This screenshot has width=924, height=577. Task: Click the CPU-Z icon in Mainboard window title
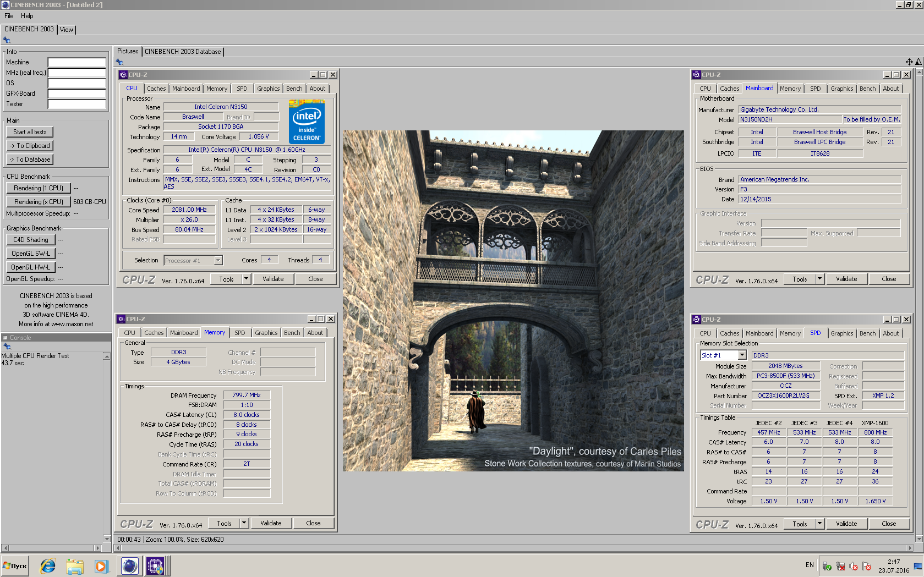tap(697, 75)
